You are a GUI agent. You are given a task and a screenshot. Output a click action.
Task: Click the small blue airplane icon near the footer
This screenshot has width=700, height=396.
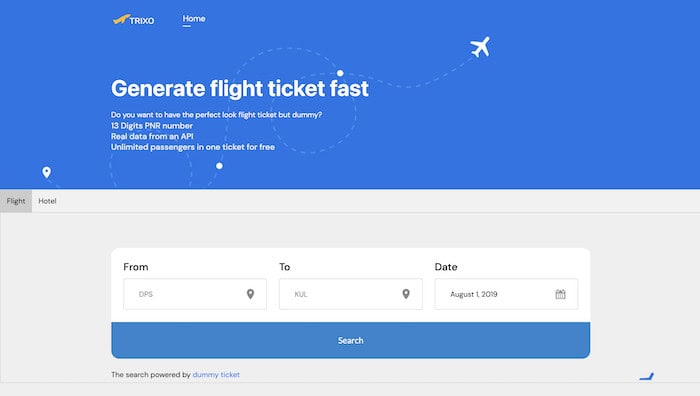click(x=646, y=377)
